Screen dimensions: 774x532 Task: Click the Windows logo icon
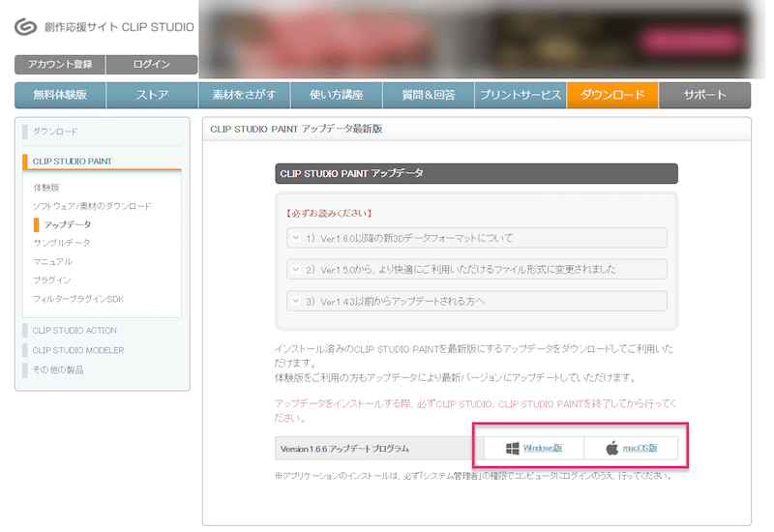(513, 448)
